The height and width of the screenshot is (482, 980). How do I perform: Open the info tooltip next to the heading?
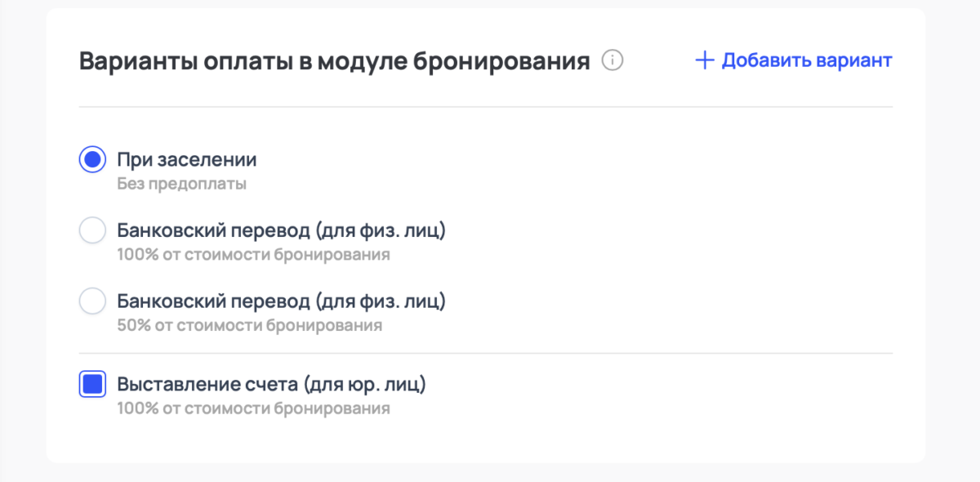pyautogui.click(x=614, y=60)
